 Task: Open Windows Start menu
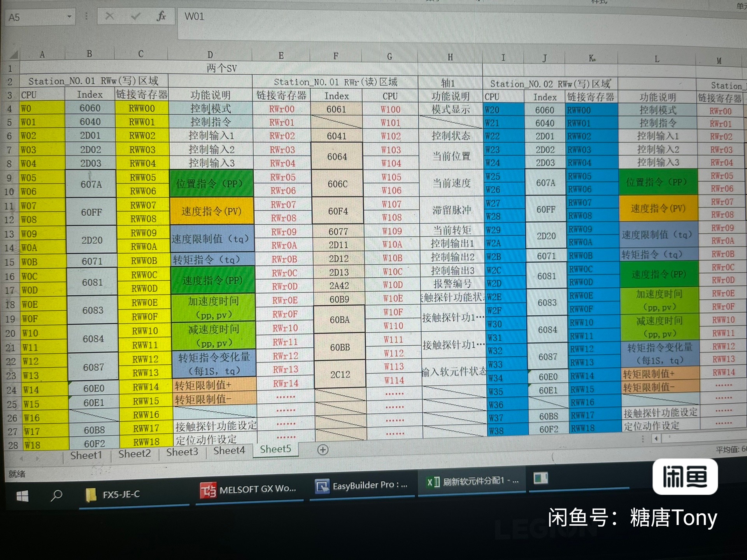(23, 496)
